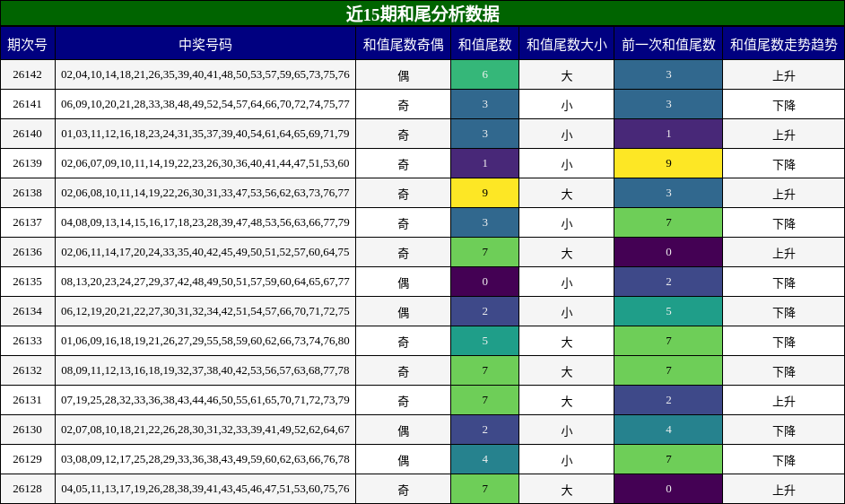Click winning numbers of period 26128
Viewport: 845px width, 504px height.
(205, 490)
